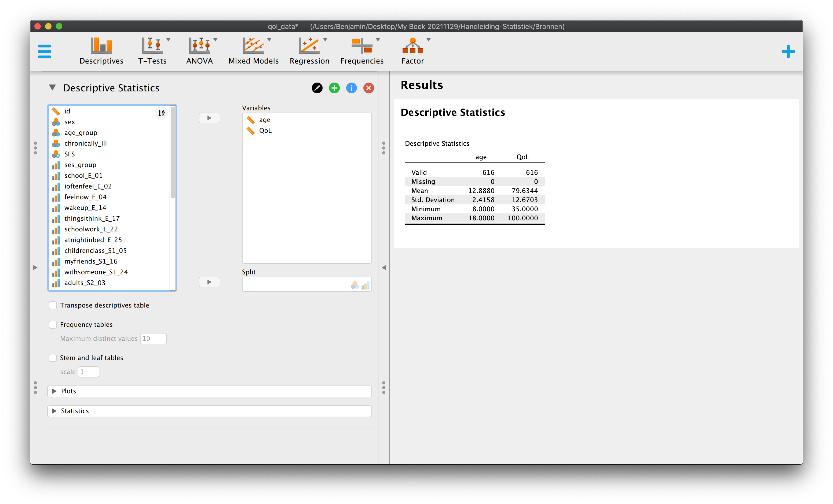
Task: Open the Factor analysis menu
Action: click(x=413, y=51)
